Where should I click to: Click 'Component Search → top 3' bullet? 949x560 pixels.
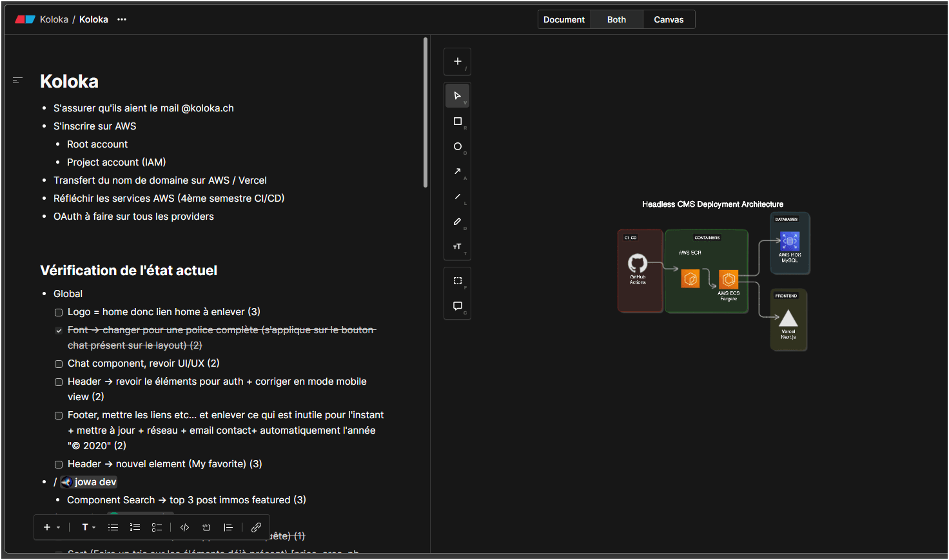(186, 500)
